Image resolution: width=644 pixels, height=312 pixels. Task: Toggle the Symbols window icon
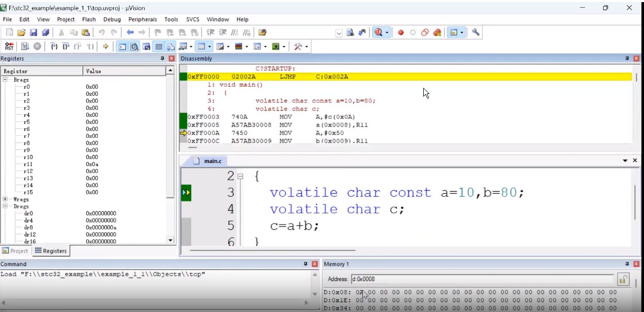(146, 46)
